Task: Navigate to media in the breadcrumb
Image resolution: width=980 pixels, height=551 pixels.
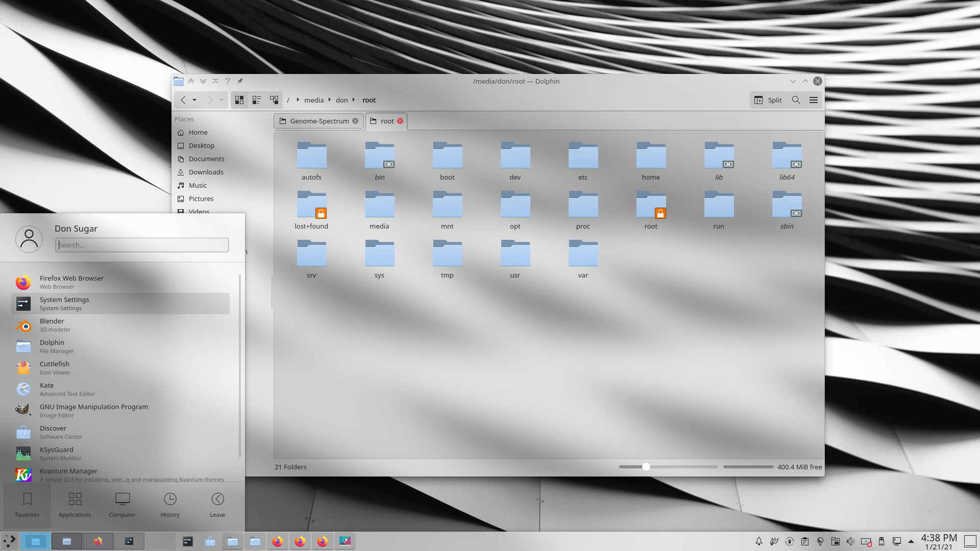Action: (x=314, y=100)
